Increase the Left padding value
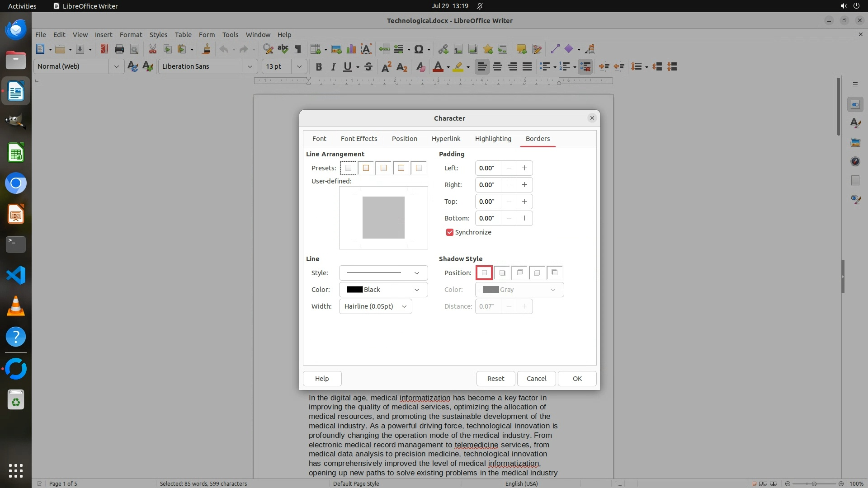The width and height of the screenshot is (868, 488). (x=524, y=168)
